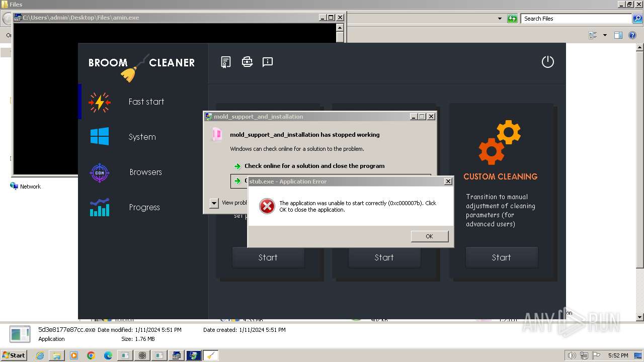The image size is (644, 362).
Task: Click the network tray icon
Action: point(584,355)
